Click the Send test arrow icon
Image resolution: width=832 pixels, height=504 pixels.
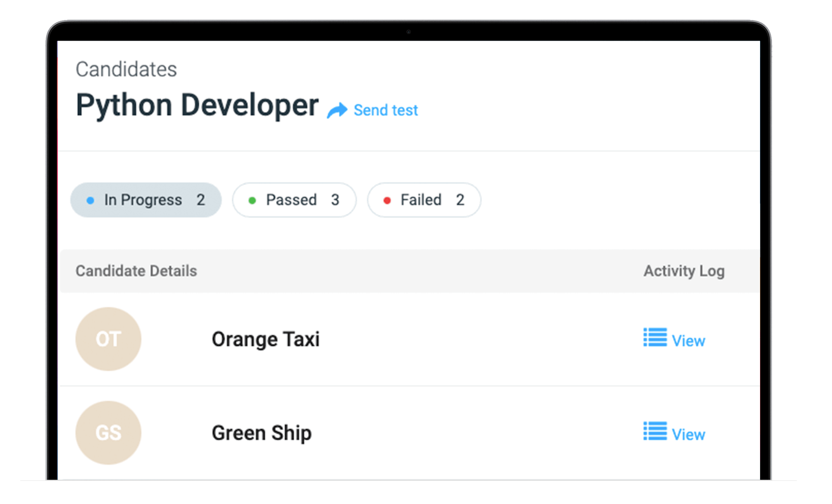coord(337,110)
